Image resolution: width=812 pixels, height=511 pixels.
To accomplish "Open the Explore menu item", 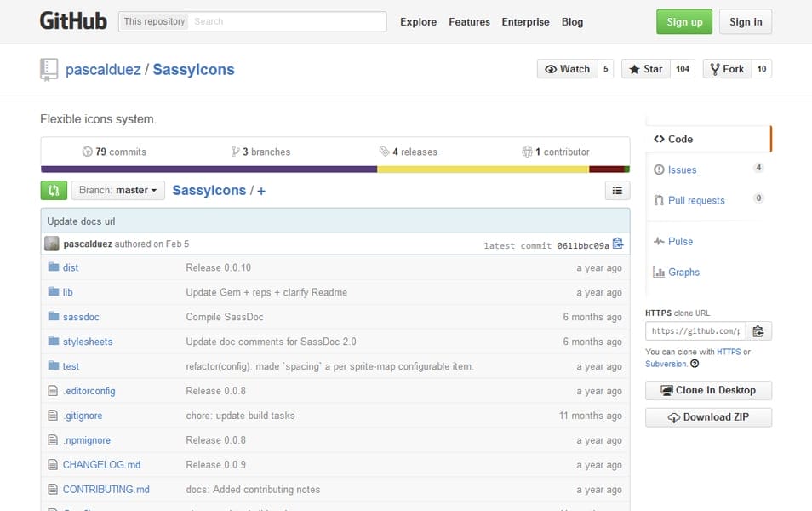I will 418,22.
